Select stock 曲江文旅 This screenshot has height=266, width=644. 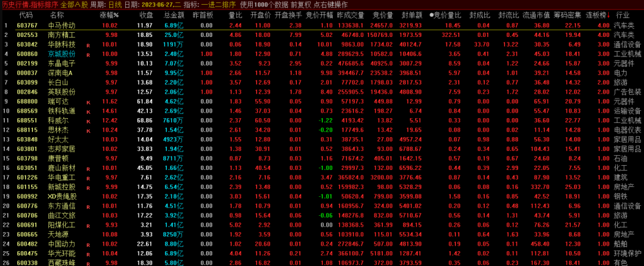coord(61,215)
